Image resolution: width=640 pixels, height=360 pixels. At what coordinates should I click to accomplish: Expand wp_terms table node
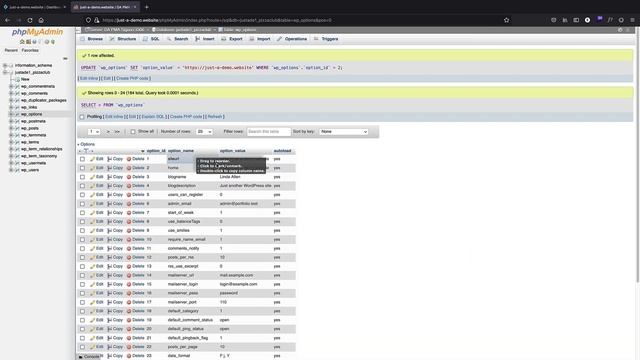coord(11,142)
